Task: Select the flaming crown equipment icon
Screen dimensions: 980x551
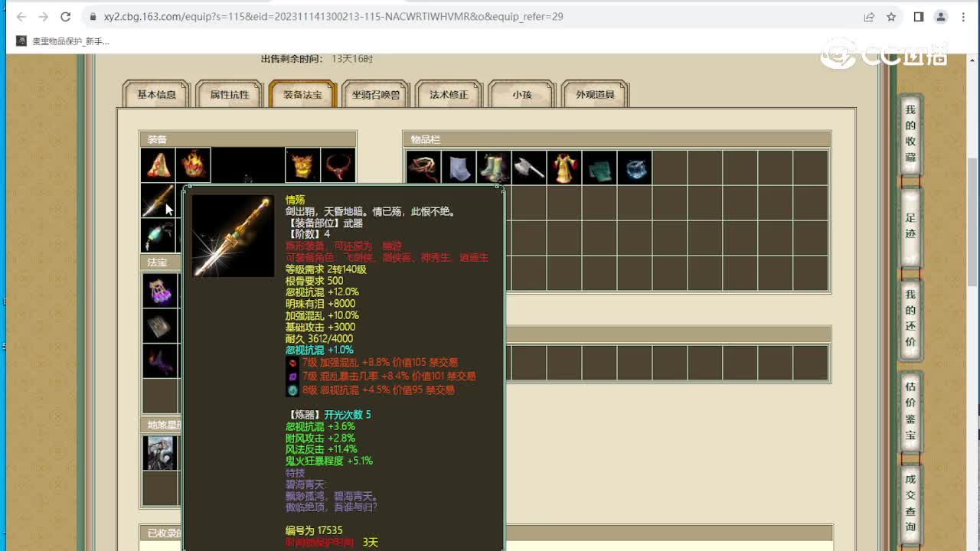Action: pos(193,165)
